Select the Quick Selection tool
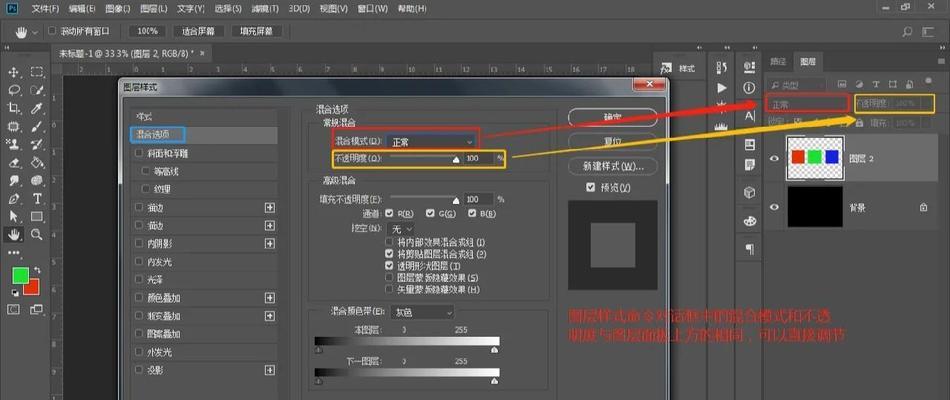Image resolution: width=950 pixels, height=400 pixels. [x=37, y=90]
